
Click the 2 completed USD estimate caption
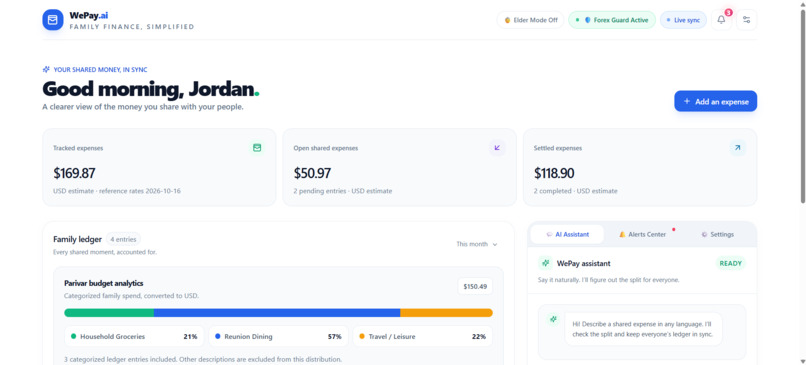tap(576, 191)
